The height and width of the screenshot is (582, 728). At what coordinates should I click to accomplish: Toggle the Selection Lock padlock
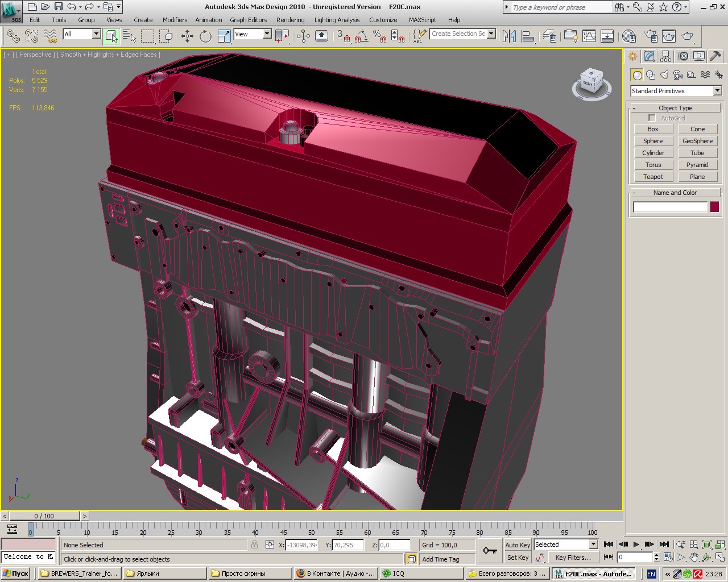(254, 544)
